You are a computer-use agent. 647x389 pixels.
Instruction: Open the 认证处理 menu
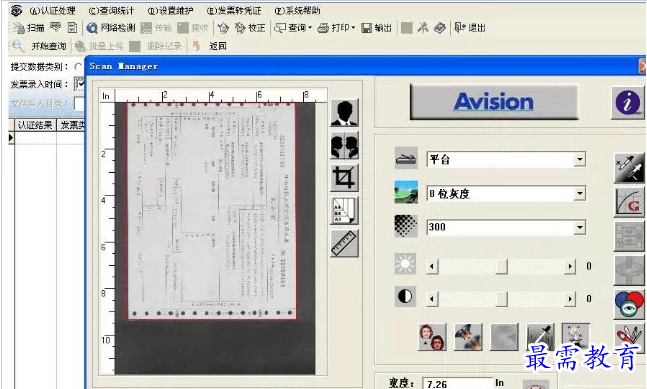tap(52, 11)
